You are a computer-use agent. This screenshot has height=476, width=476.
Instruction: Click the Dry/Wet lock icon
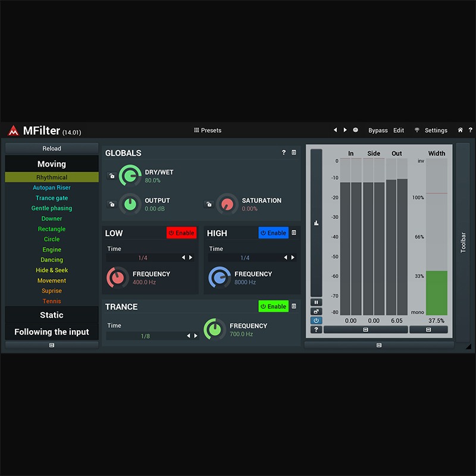[112, 176]
